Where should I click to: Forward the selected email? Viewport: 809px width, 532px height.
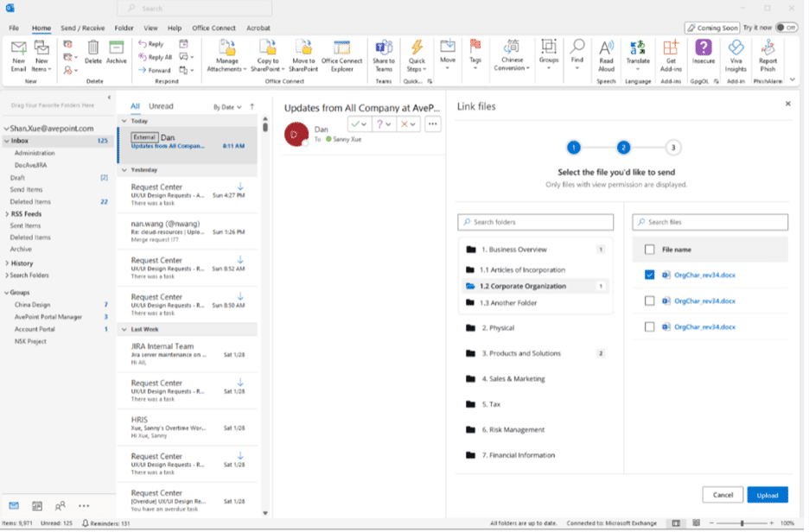point(155,70)
